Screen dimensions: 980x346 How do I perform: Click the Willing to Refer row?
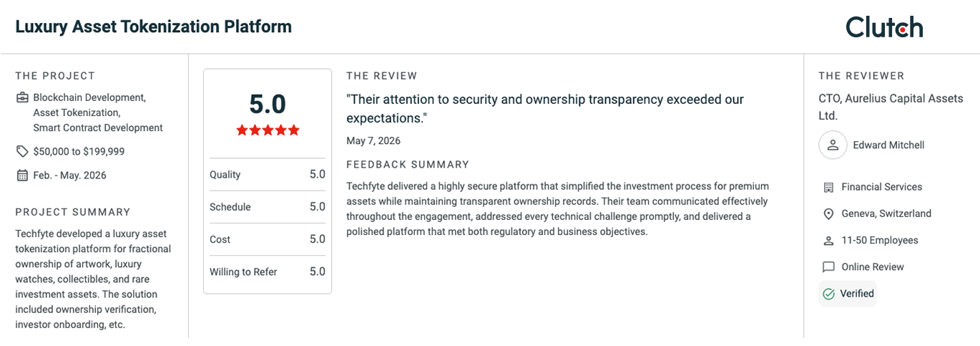tap(268, 271)
